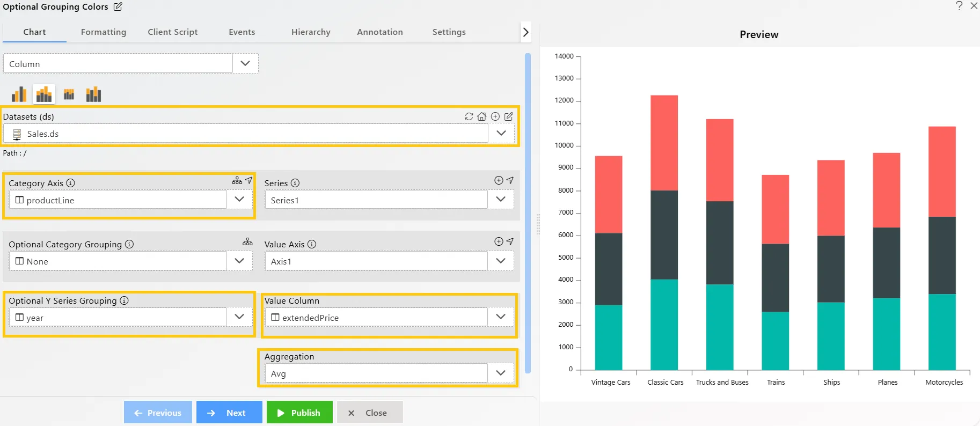Viewport: 980px width, 426px height.
Task: Edit the Optional Grouping Colors title
Action: pos(118,7)
